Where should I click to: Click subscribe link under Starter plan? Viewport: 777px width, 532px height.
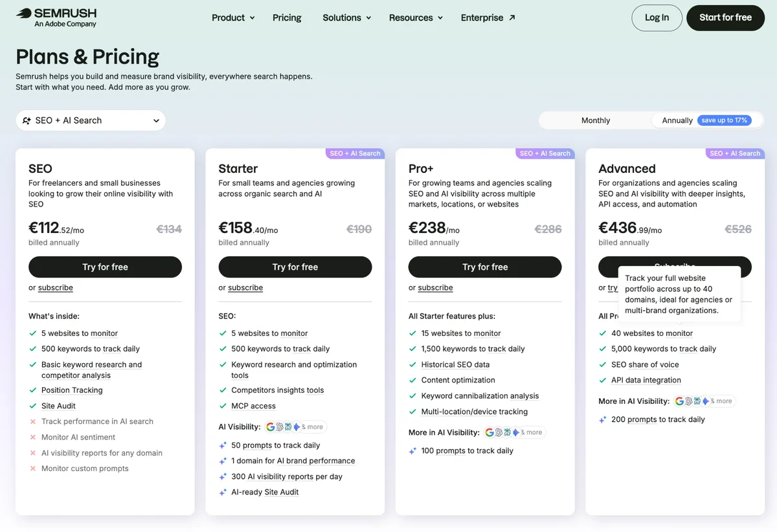pyautogui.click(x=245, y=287)
